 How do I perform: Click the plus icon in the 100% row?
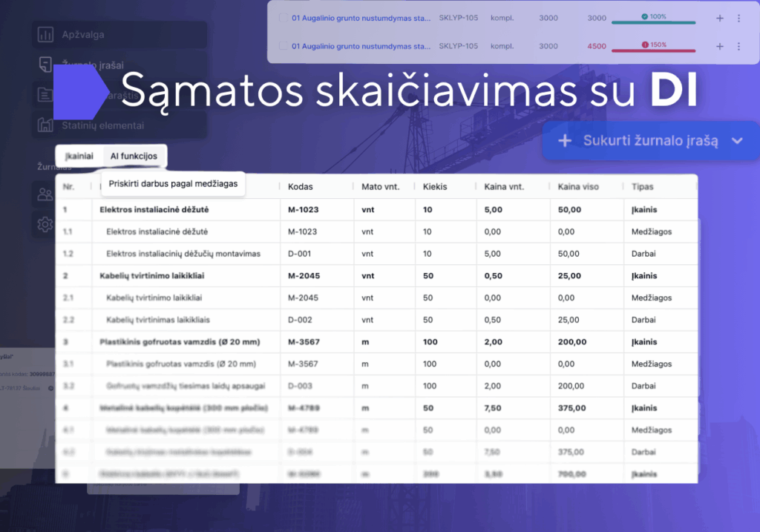[x=720, y=18]
